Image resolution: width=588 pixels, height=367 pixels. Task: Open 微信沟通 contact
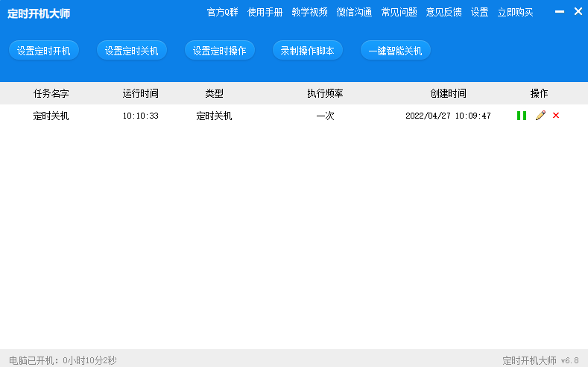[x=355, y=12]
